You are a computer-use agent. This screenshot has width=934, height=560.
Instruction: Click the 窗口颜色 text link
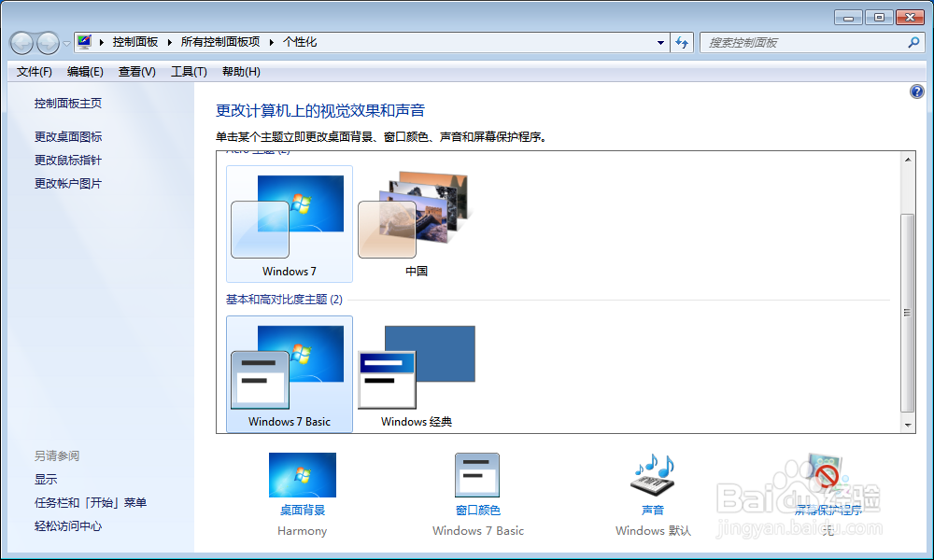click(x=477, y=510)
